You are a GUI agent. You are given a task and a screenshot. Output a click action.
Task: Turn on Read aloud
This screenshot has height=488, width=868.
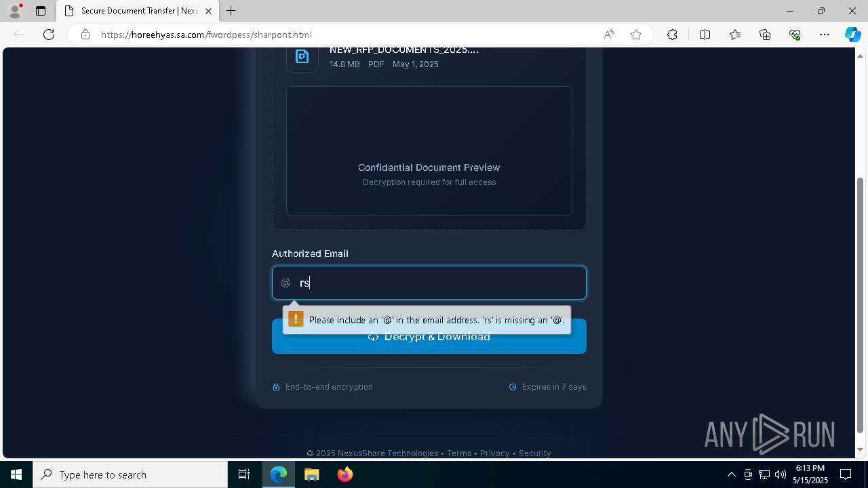pyautogui.click(x=609, y=35)
